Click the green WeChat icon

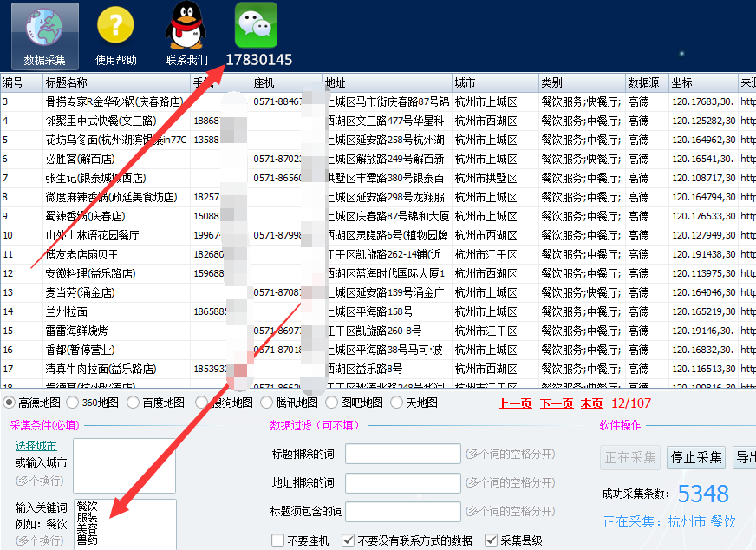tap(257, 26)
